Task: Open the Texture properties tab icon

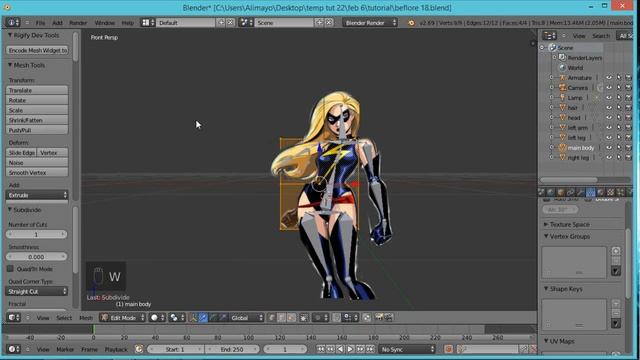Action: pos(611,192)
